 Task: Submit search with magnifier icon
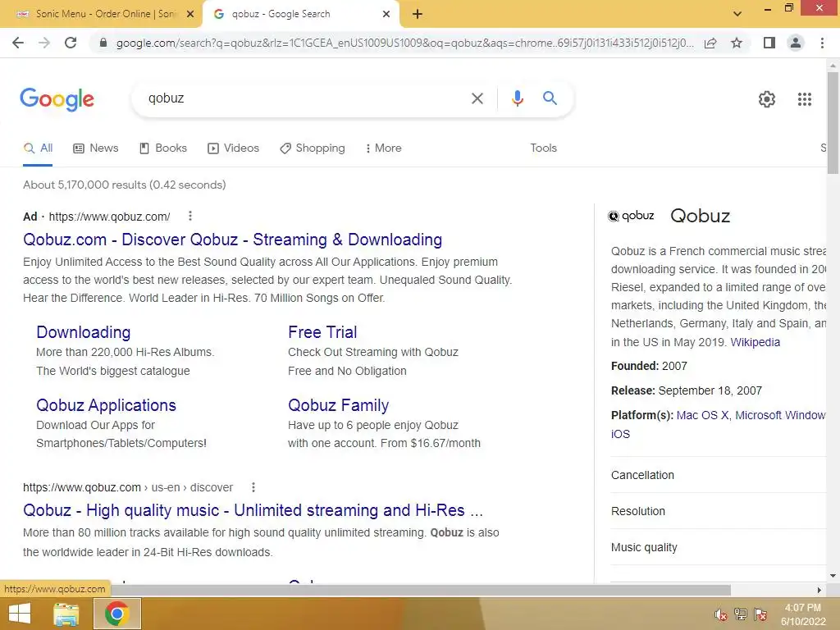(x=550, y=98)
